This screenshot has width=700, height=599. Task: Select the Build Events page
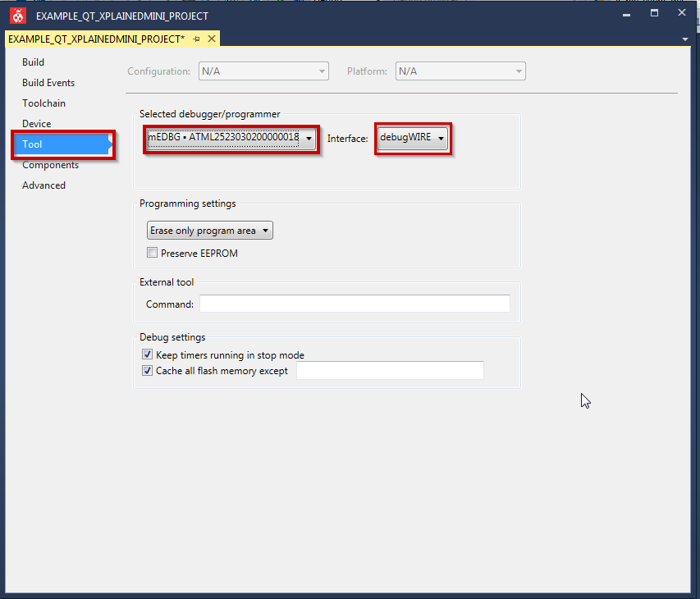[48, 83]
